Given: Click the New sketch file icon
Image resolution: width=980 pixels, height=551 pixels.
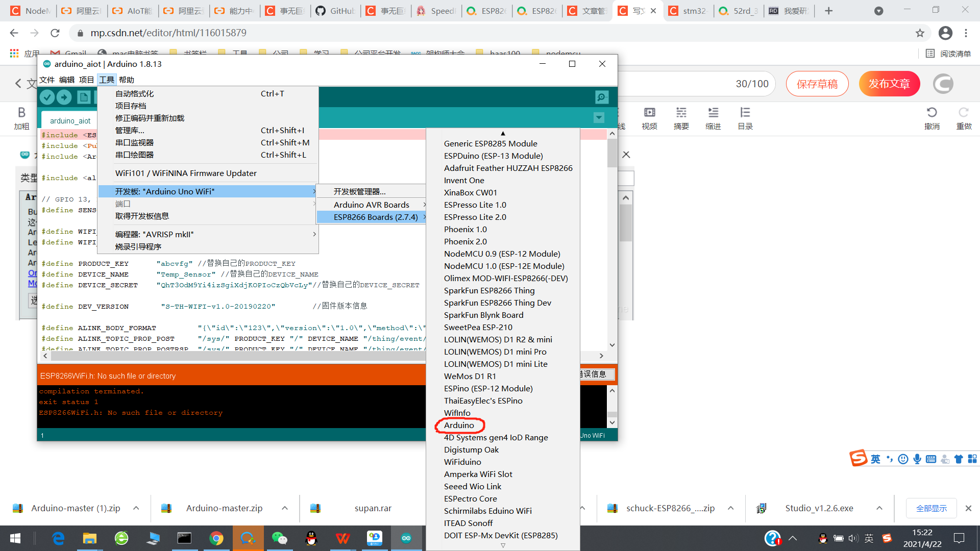Looking at the screenshot, I should coord(84,97).
